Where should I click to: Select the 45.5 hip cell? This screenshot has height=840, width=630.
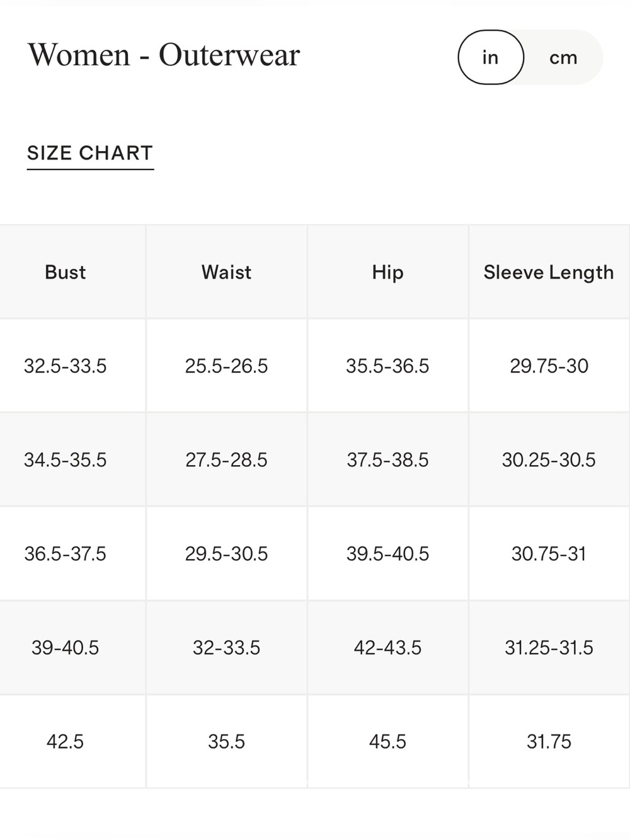[388, 741]
